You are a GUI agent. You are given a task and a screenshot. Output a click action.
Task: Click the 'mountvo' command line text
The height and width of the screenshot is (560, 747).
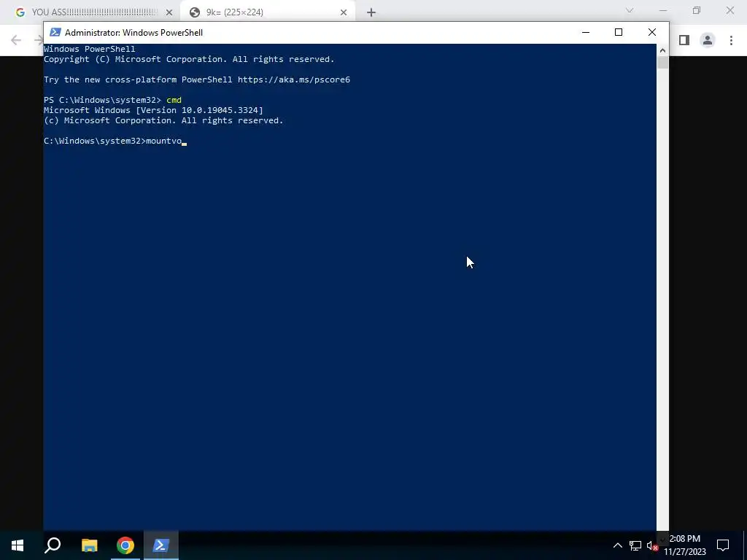click(x=164, y=141)
